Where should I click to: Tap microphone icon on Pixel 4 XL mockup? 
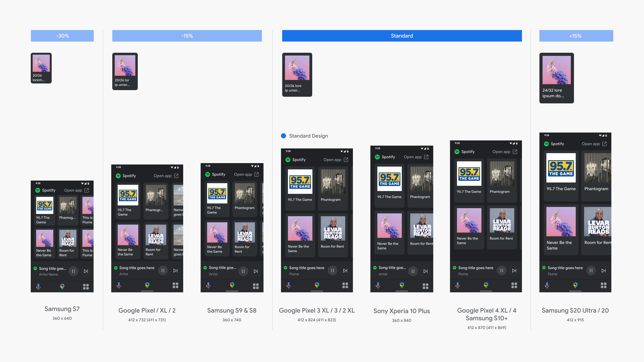tap(458, 285)
